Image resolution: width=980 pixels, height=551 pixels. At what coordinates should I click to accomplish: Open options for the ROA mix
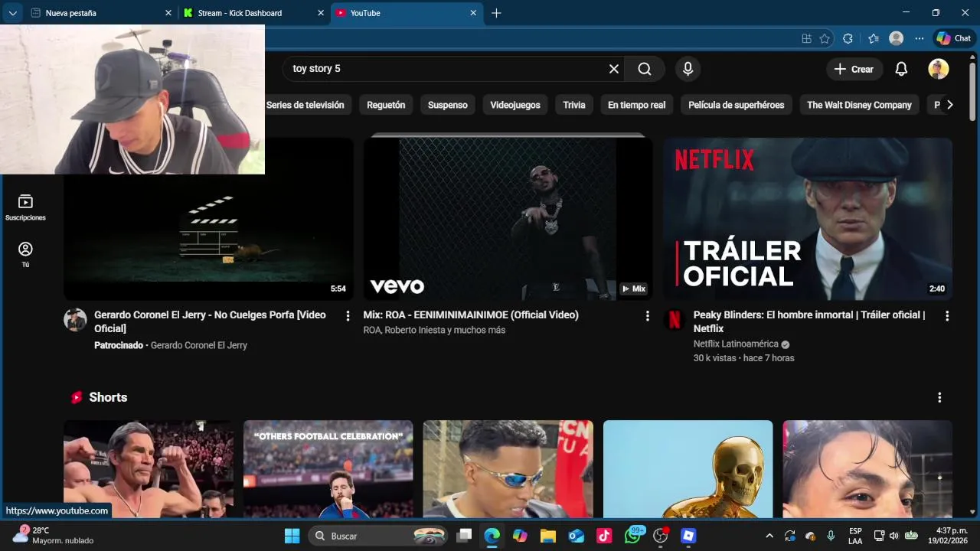647,315
